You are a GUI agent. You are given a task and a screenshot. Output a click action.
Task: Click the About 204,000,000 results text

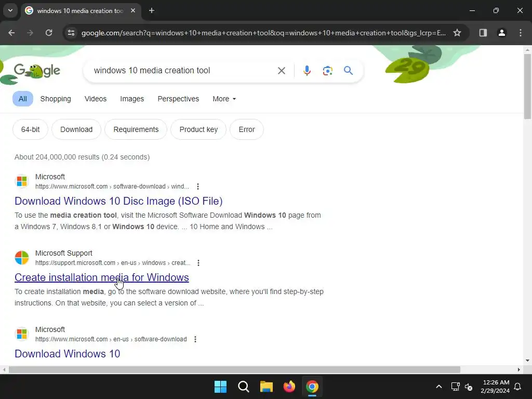(x=82, y=157)
